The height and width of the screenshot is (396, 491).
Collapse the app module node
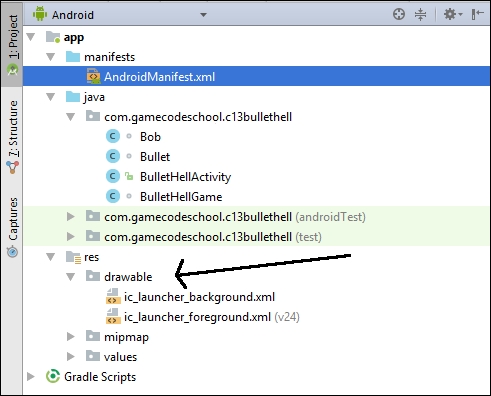pyautogui.click(x=31, y=37)
